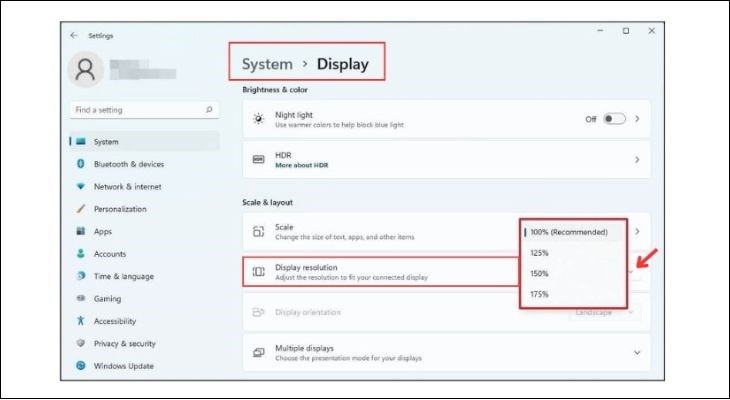Open the Time & language category
Viewport: 730px width, 400px height.
click(123, 276)
